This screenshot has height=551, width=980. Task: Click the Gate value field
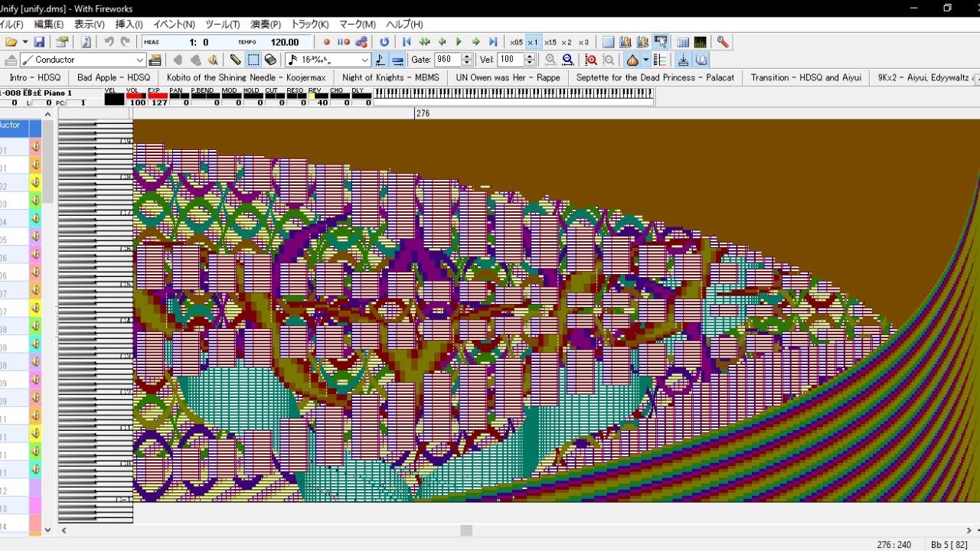tap(448, 60)
